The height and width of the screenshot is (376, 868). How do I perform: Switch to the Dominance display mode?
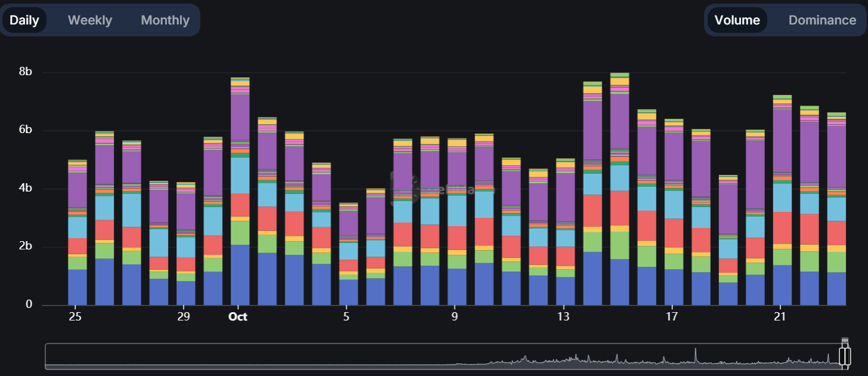click(x=822, y=20)
